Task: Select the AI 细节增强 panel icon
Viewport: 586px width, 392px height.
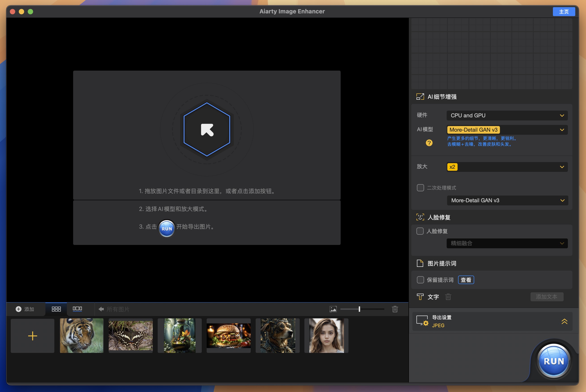Action: [420, 97]
